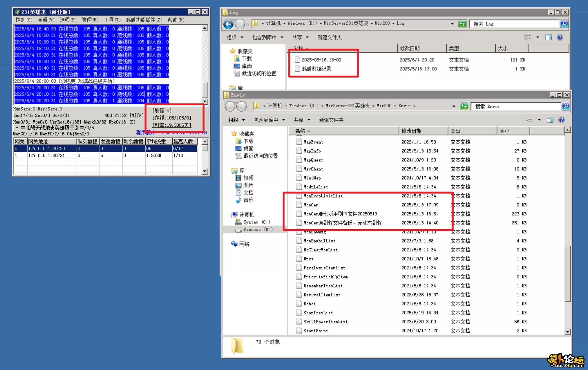Select gateway row 127.0.0.1:60721
This screenshot has height=370, width=588.
click(106, 155)
